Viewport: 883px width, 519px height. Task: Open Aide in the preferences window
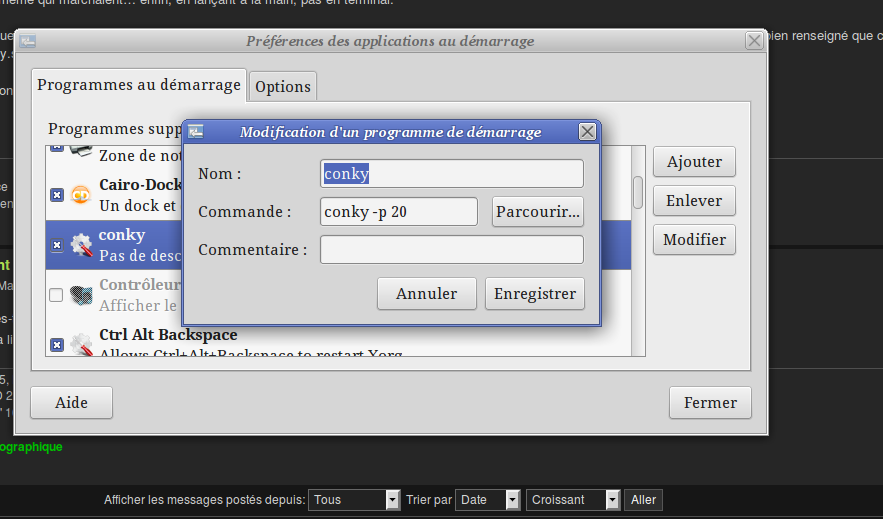(x=72, y=402)
